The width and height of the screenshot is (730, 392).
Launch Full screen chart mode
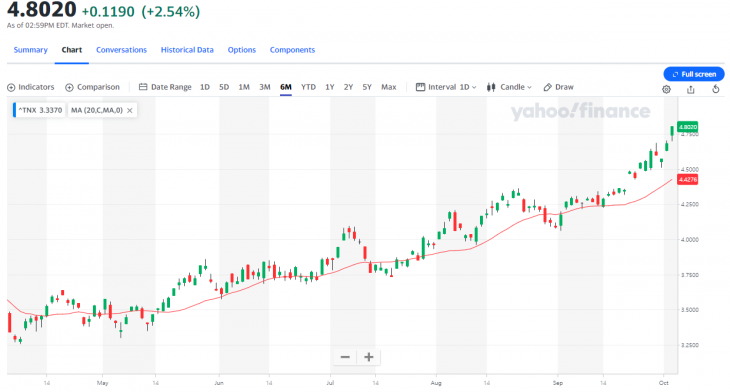694,74
